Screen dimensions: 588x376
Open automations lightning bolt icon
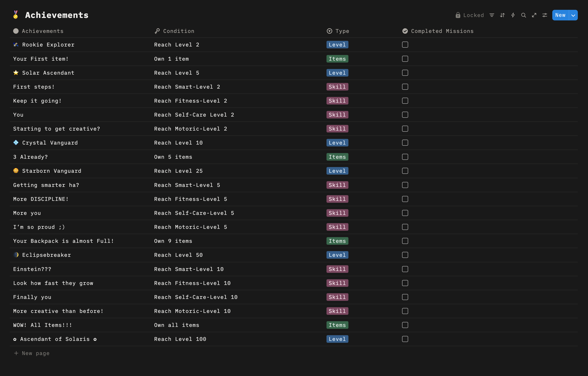(513, 15)
